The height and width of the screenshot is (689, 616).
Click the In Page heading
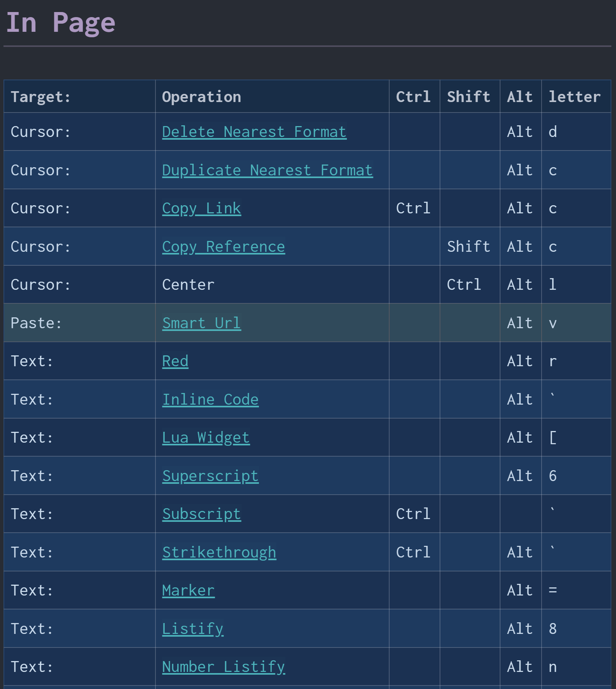pyautogui.click(x=61, y=23)
